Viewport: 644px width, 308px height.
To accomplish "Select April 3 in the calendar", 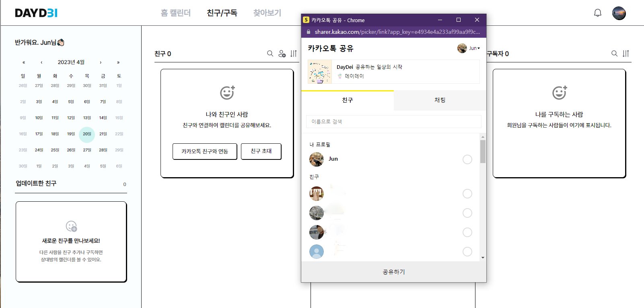I will tap(39, 102).
